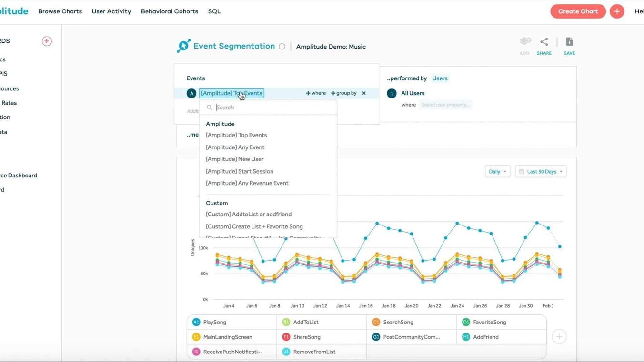Viewport: 644px width, 362px height.
Task: Click the event A letter badge
Action: (x=191, y=93)
